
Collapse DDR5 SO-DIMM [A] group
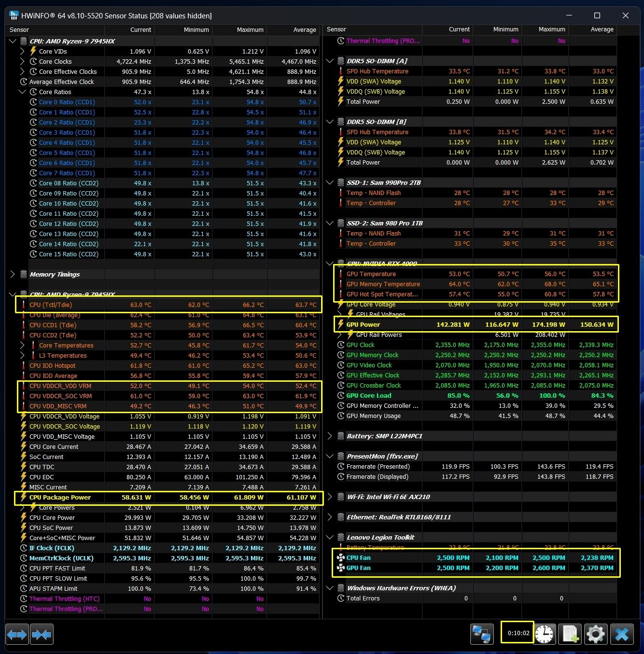(330, 61)
